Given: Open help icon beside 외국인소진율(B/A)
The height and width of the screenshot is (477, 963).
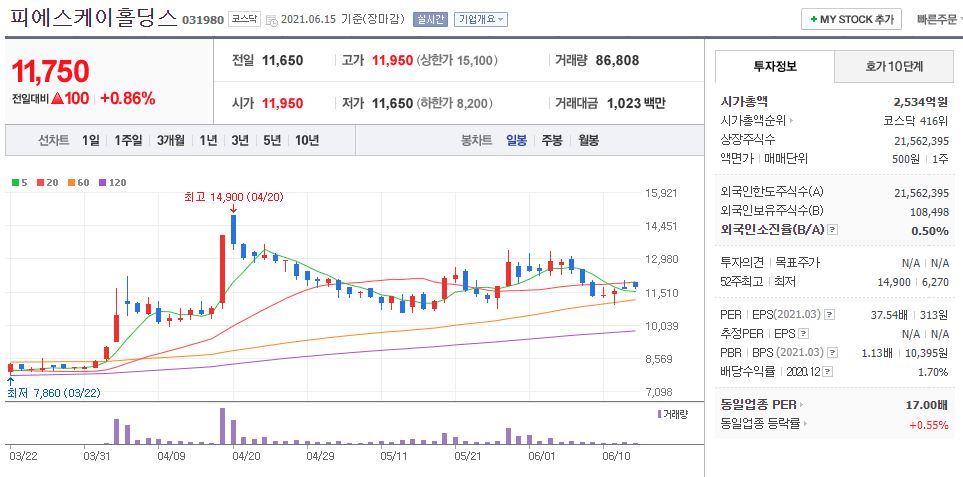Looking at the screenshot, I should pos(832,230).
